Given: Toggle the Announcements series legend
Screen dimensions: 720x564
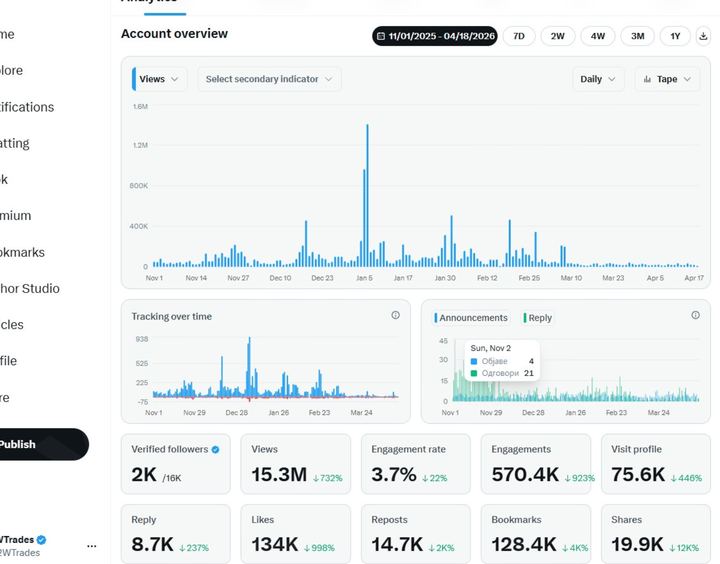Looking at the screenshot, I should (471, 318).
